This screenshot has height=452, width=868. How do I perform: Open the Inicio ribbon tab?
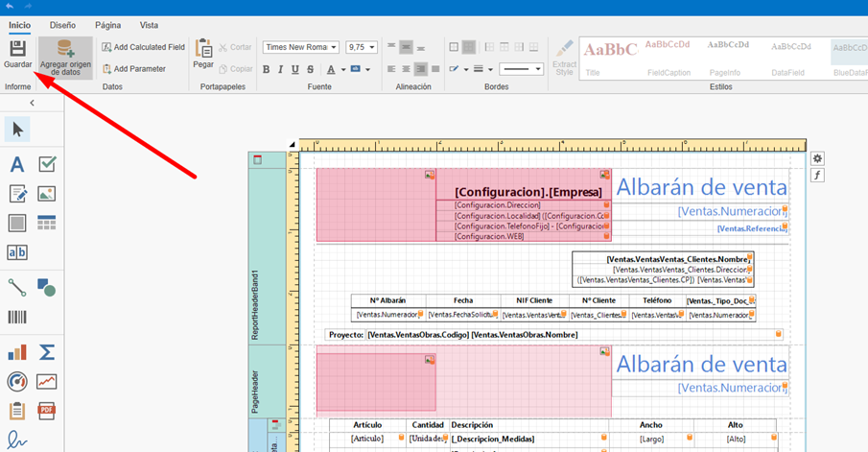(19, 25)
